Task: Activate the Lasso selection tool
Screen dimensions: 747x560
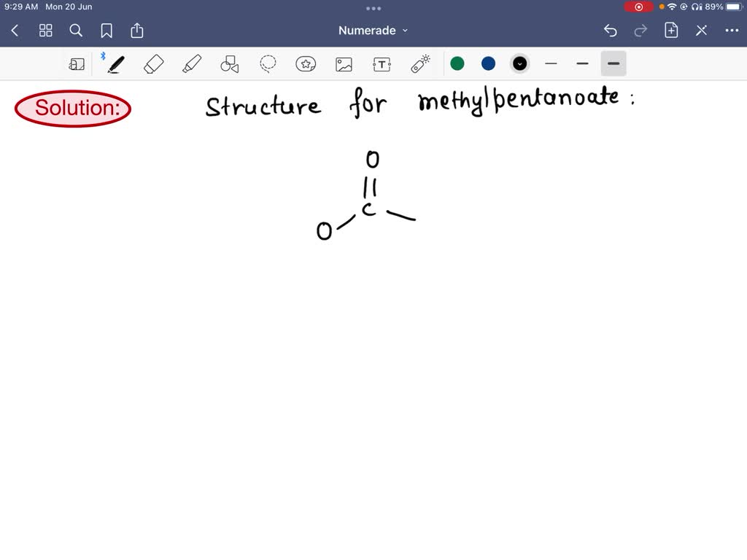Action: pos(268,64)
